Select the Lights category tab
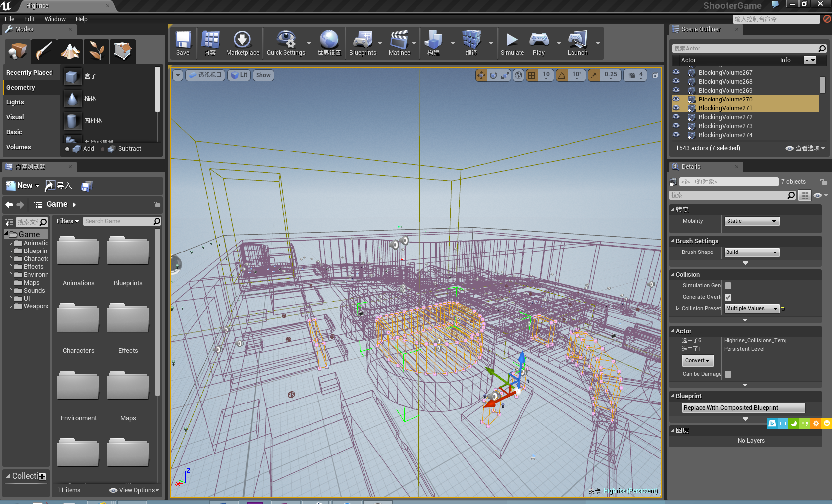The image size is (832, 504). coord(32,102)
